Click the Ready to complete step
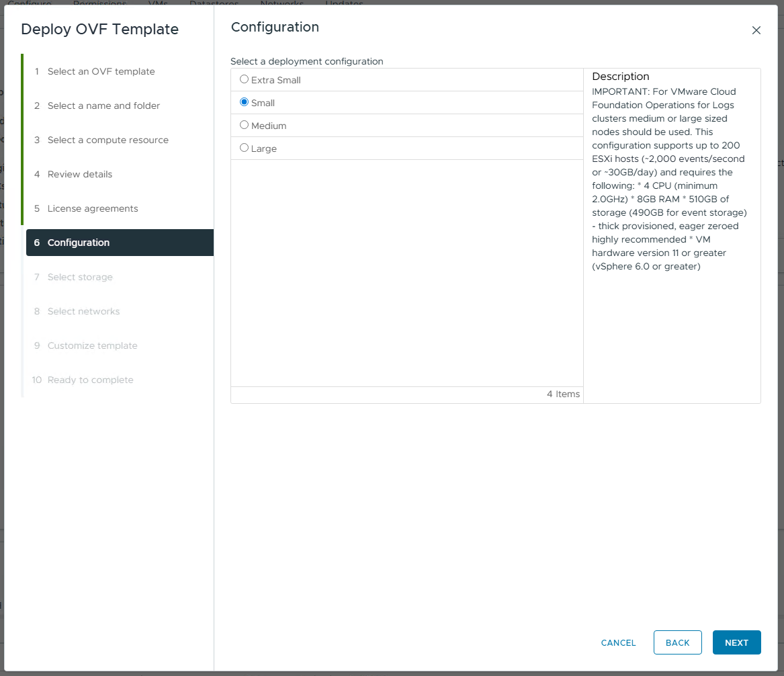 pyautogui.click(x=90, y=380)
